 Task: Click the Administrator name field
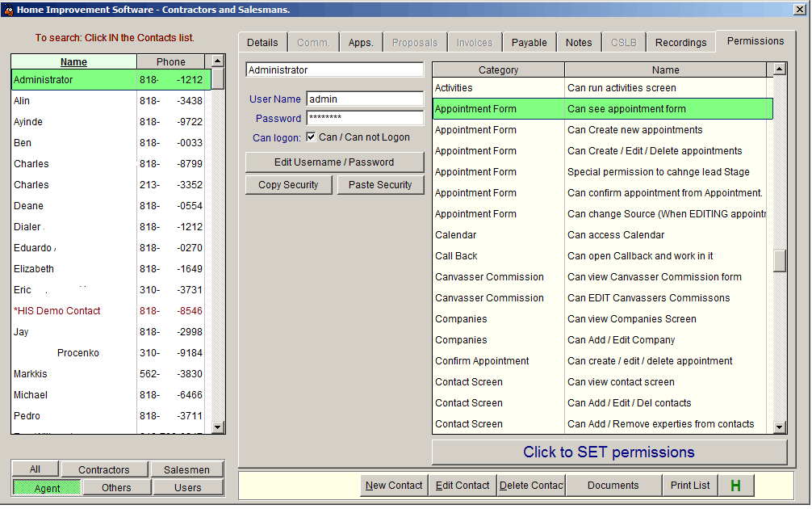334,70
